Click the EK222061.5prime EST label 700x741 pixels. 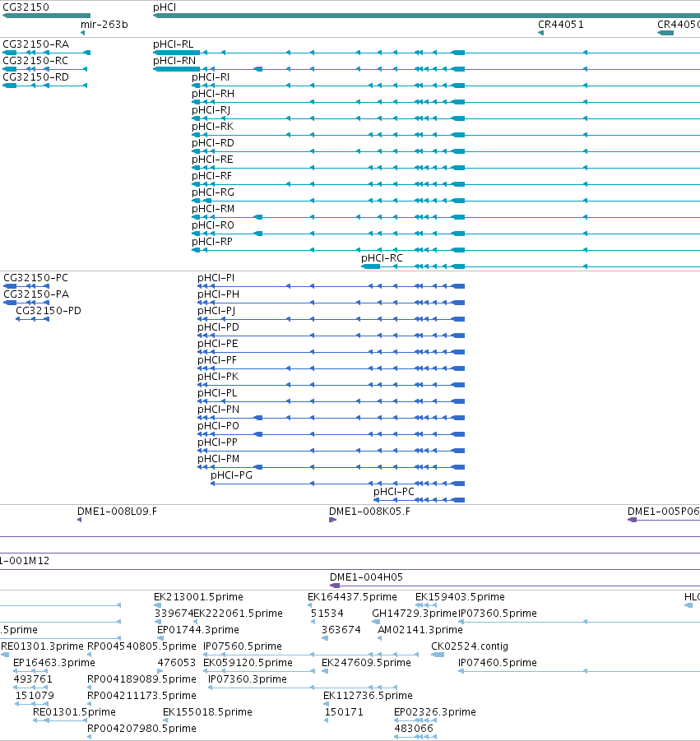(x=239, y=614)
